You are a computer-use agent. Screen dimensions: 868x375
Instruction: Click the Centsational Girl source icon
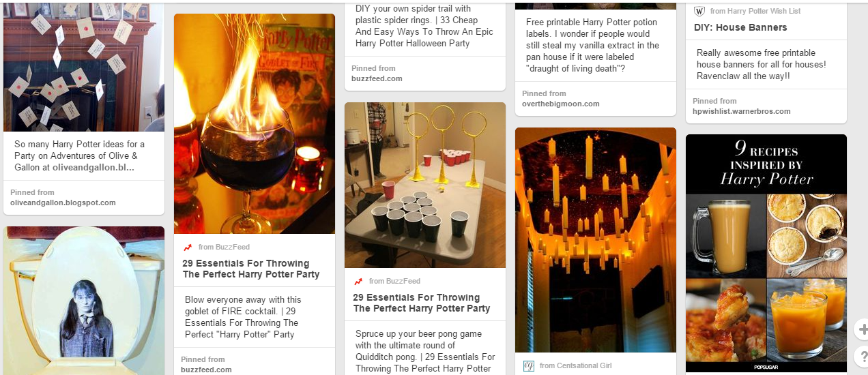click(x=528, y=366)
